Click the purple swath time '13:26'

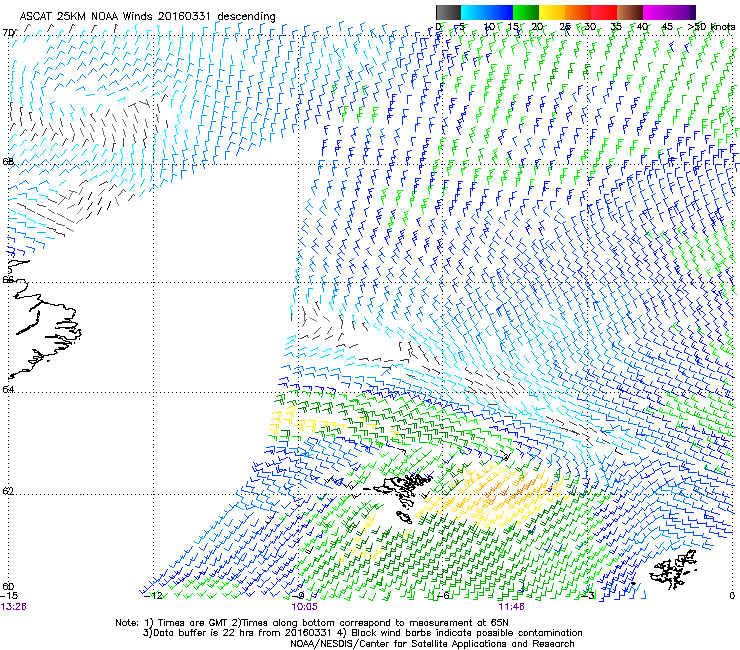tap(14, 607)
